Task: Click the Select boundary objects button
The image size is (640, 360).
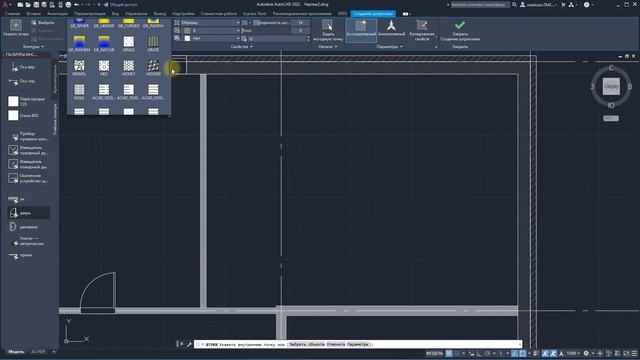Action: [x=43, y=23]
